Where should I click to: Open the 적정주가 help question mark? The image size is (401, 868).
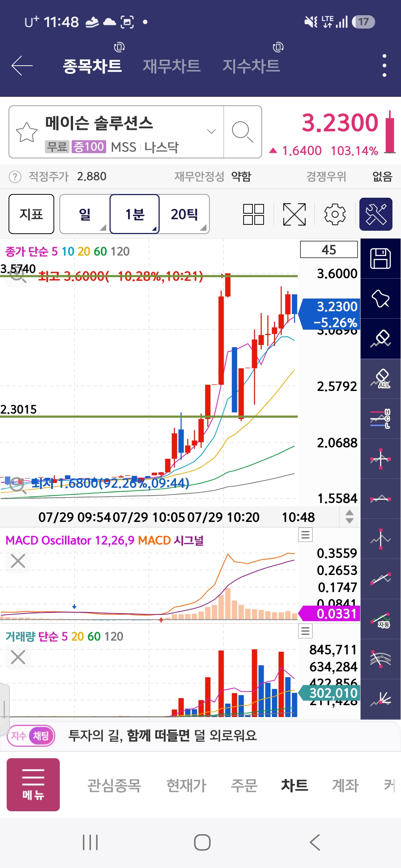(15, 177)
